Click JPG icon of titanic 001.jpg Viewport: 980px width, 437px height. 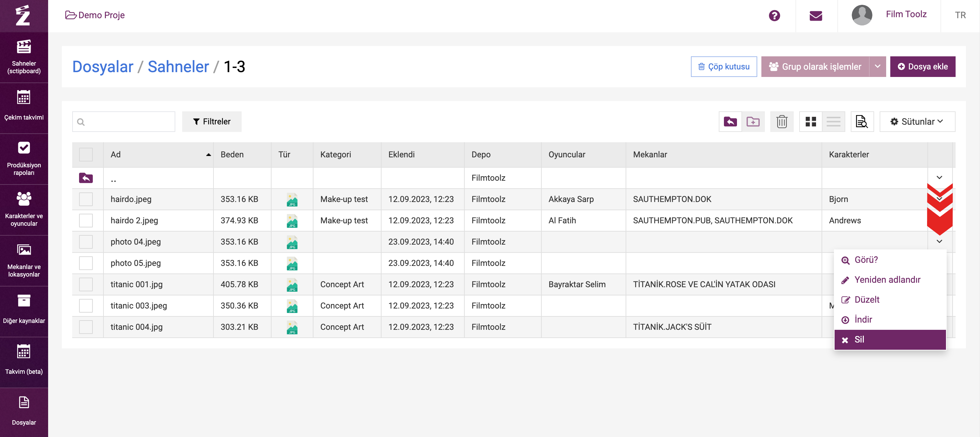(x=292, y=285)
